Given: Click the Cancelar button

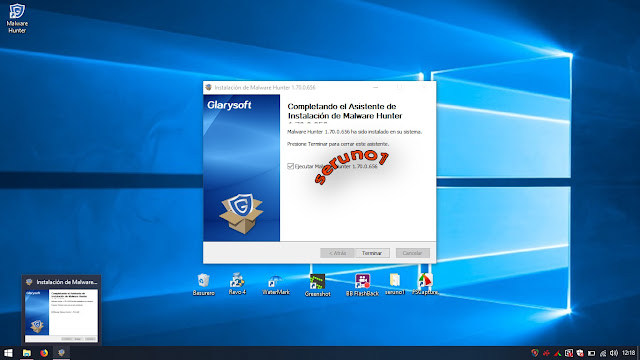Looking at the screenshot, I should click(x=413, y=253).
